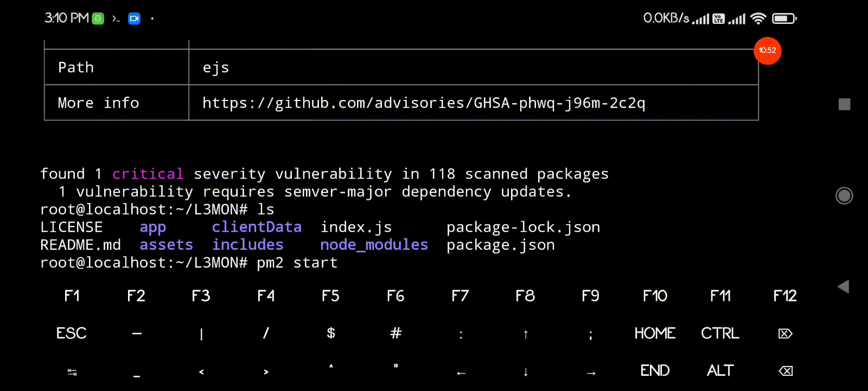
Task: Tap the double quote key
Action: [396, 367]
